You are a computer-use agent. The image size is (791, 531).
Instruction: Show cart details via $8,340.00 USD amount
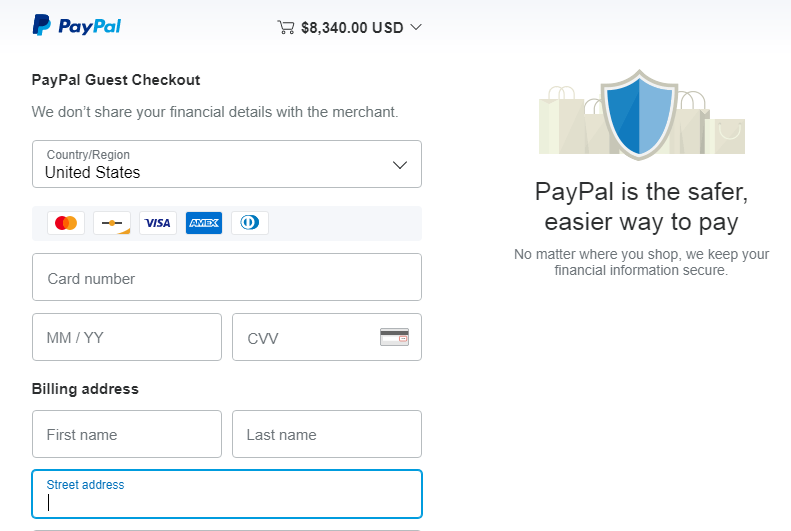(x=352, y=28)
